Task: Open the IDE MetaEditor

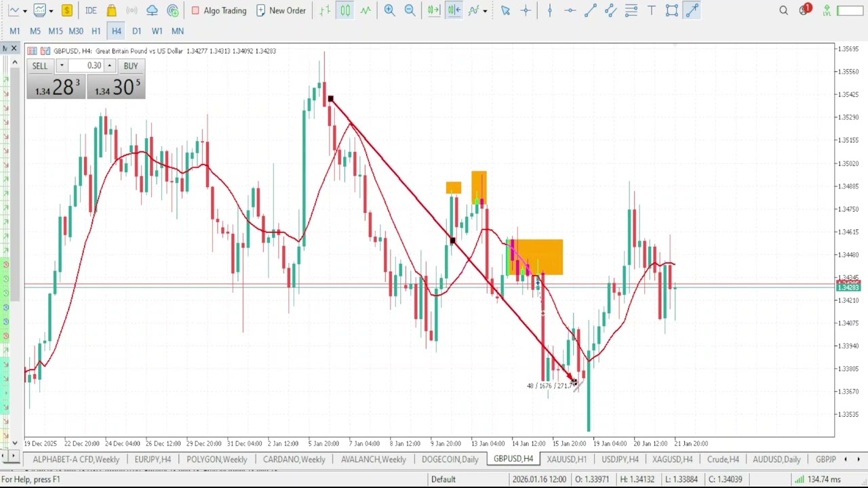Action: coord(91,10)
